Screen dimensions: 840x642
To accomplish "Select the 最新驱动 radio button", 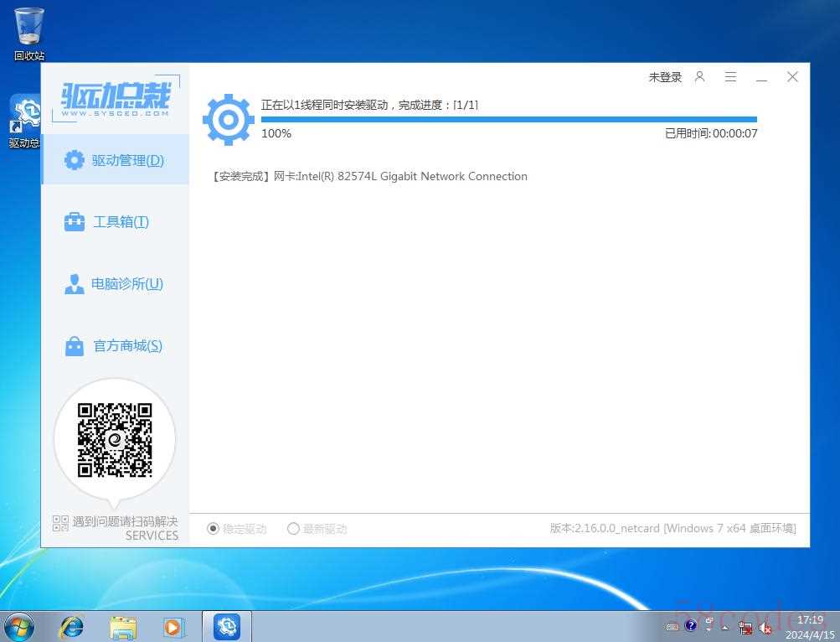I will pyautogui.click(x=293, y=529).
